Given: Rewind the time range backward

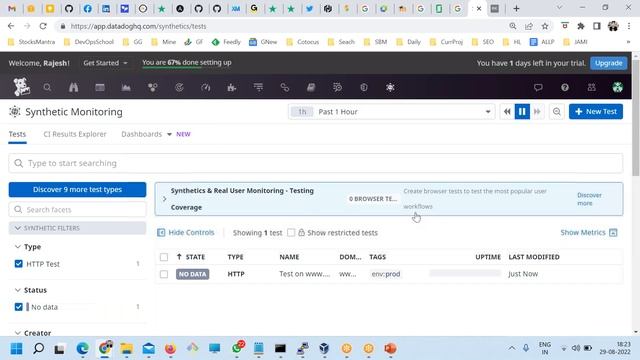Looking at the screenshot, I should pos(507,111).
